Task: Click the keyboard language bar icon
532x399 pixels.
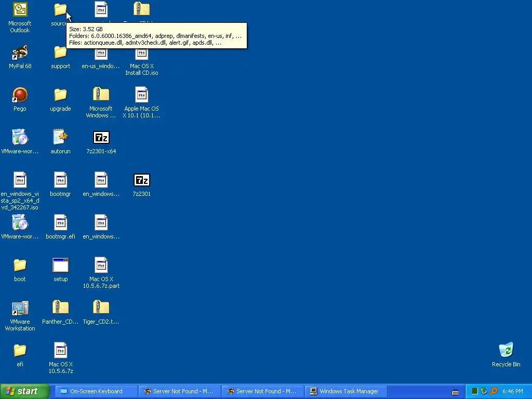Action: (x=455, y=392)
